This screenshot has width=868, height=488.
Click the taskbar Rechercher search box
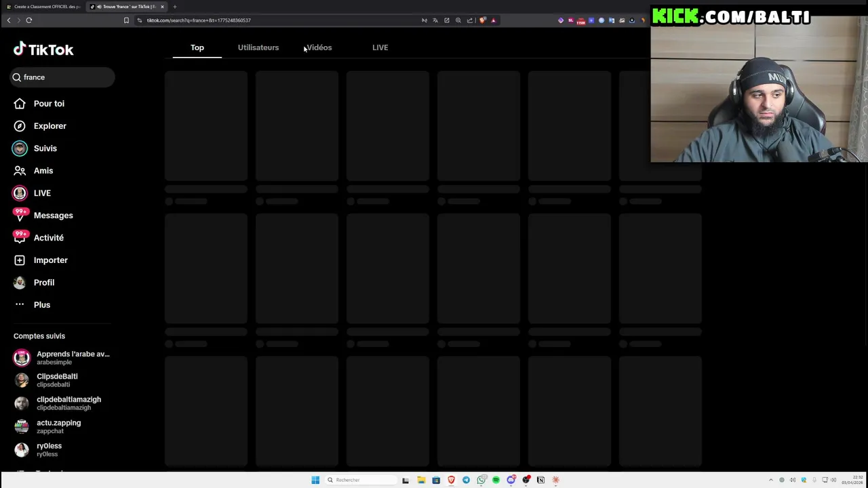pos(359,480)
